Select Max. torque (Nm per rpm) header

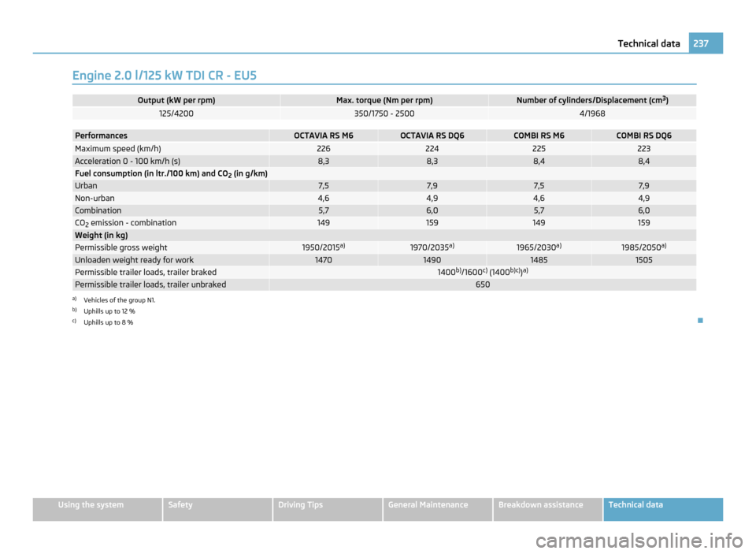point(384,100)
